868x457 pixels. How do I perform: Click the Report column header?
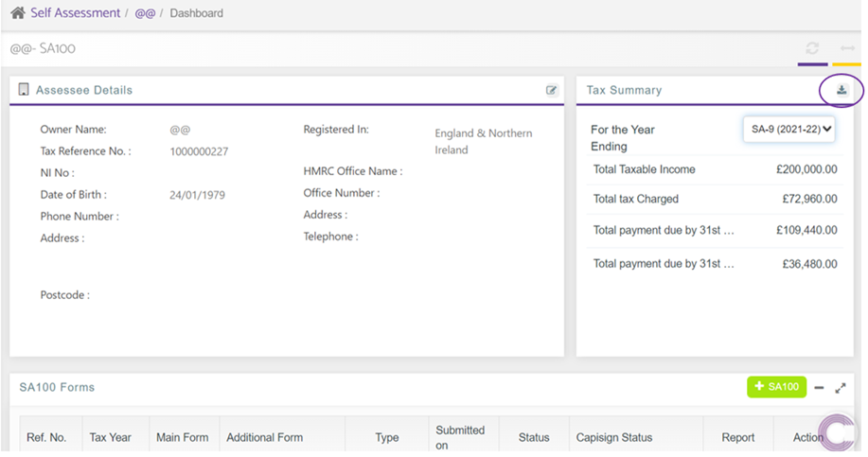pyautogui.click(x=738, y=437)
